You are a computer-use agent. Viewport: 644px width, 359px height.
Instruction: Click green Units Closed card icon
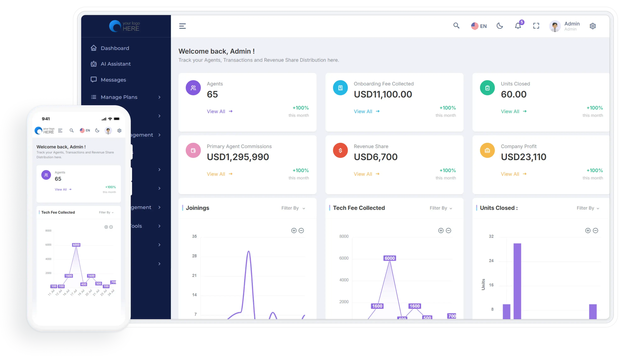pyautogui.click(x=487, y=88)
